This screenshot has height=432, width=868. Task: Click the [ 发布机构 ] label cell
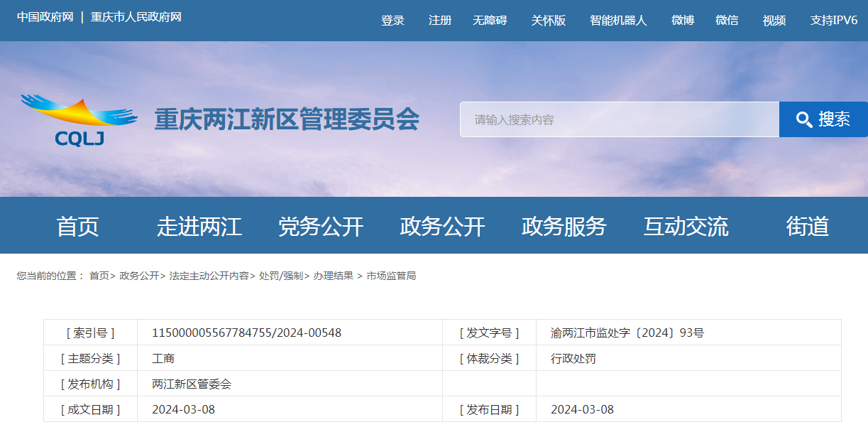pyautogui.click(x=90, y=384)
